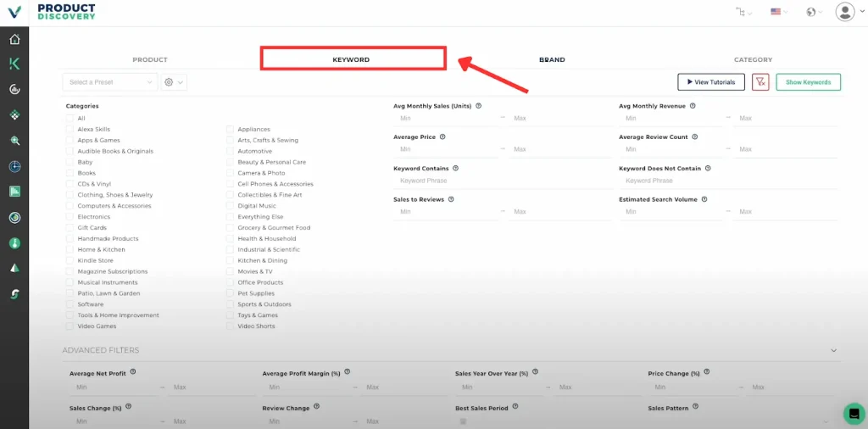Open the chat support bubble icon
The height and width of the screenshot is (429, 868).
[x=854, y=414]
